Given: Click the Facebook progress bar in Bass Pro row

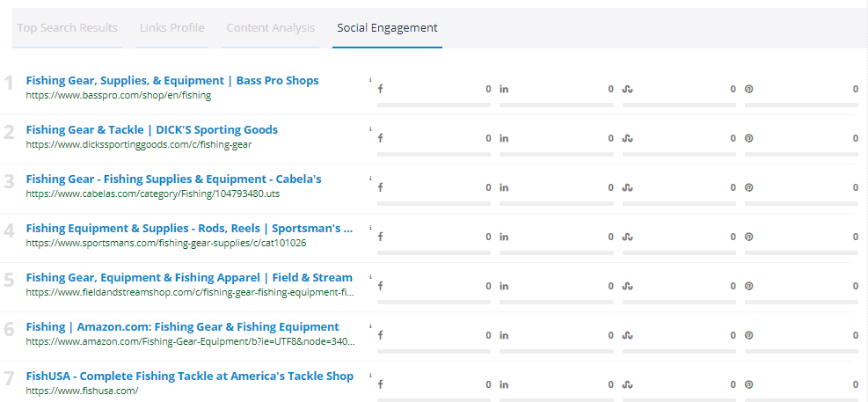Looking at the screenshot, I should tap(434, 105).
